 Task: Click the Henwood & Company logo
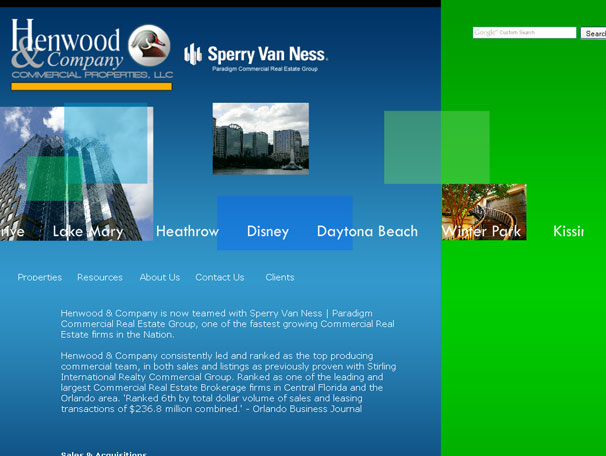92,54
